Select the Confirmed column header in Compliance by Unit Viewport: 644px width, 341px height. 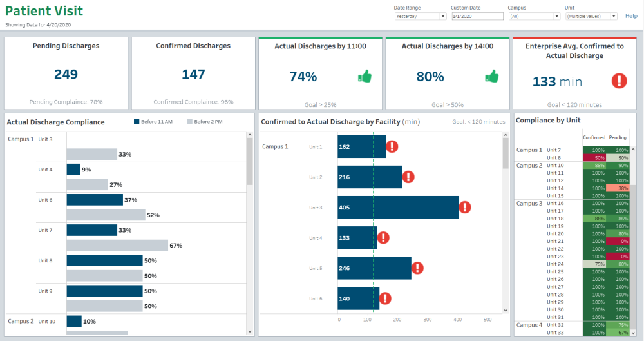594,137
